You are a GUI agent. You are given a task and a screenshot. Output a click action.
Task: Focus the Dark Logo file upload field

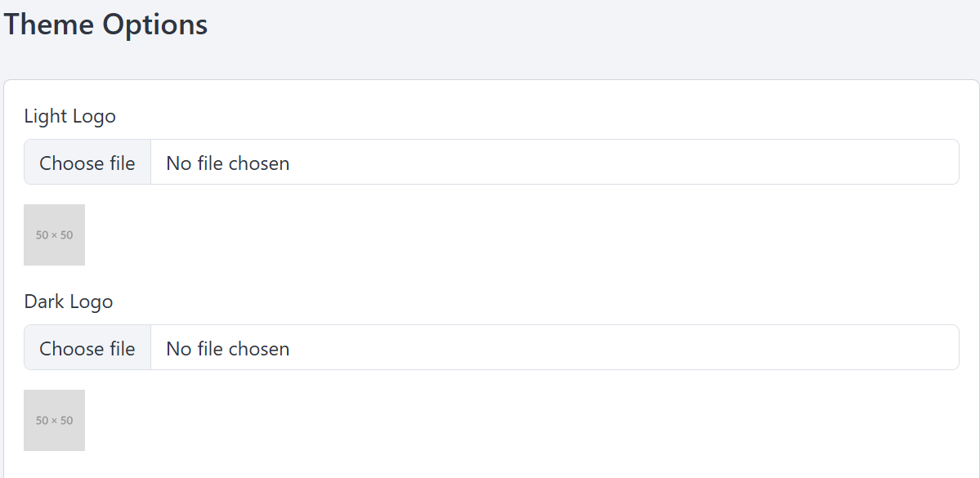491,347
